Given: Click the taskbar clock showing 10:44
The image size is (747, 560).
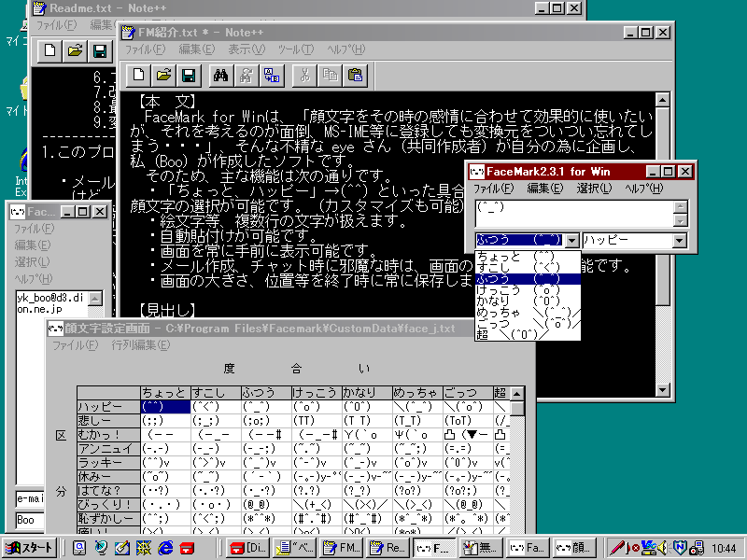Looking at the screenshot, I should 723,548.
